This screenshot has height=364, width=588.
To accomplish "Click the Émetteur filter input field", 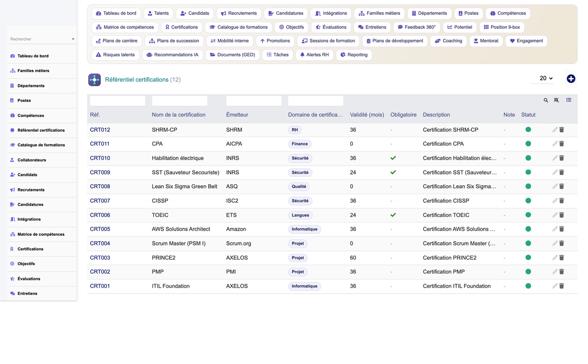I will (254, 101).
